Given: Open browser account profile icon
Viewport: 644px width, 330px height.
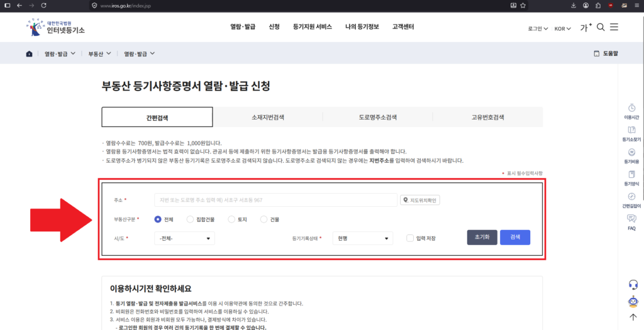Looking at the screenshot, I should coord(586,5).
